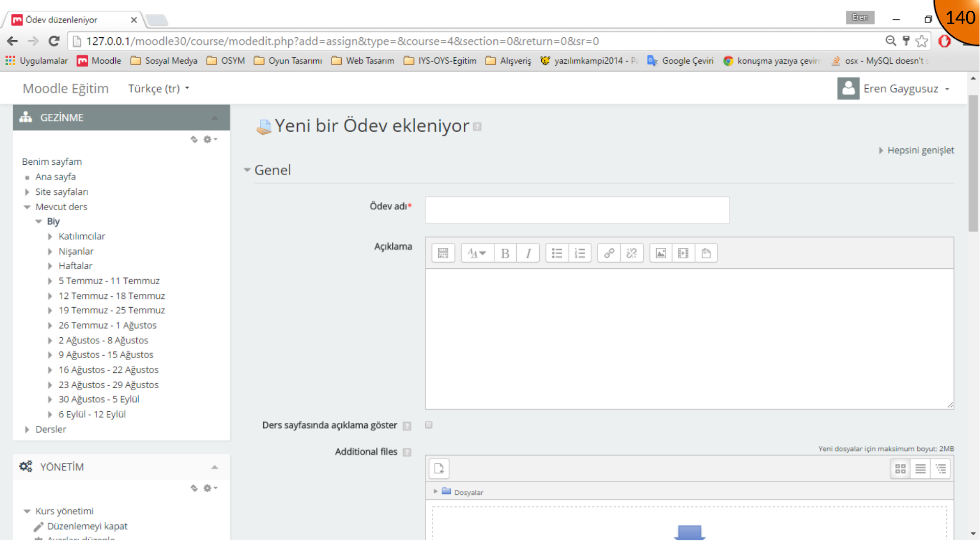Open Uygulamalar apps shortcut

pyautogui.click(x=37, y=61)
